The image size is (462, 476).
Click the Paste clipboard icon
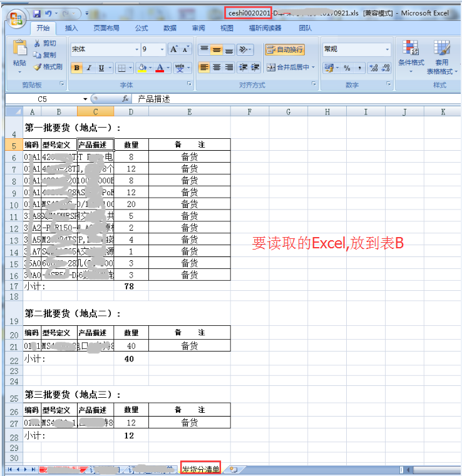(20, 48)
